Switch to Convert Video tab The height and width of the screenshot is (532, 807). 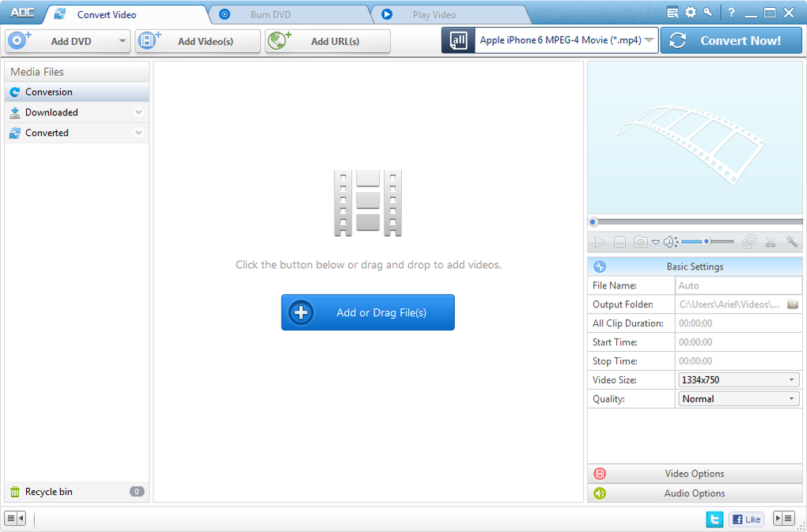click(126, 14)
